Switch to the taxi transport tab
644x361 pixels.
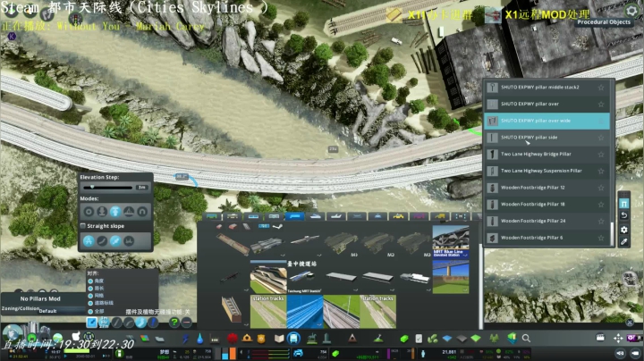398,216
